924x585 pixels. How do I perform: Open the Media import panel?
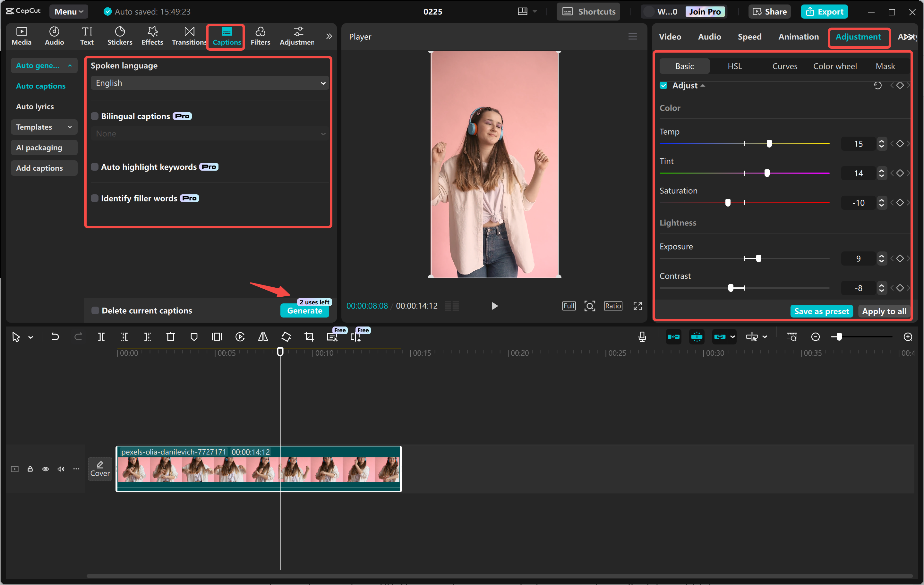[21, 36]
